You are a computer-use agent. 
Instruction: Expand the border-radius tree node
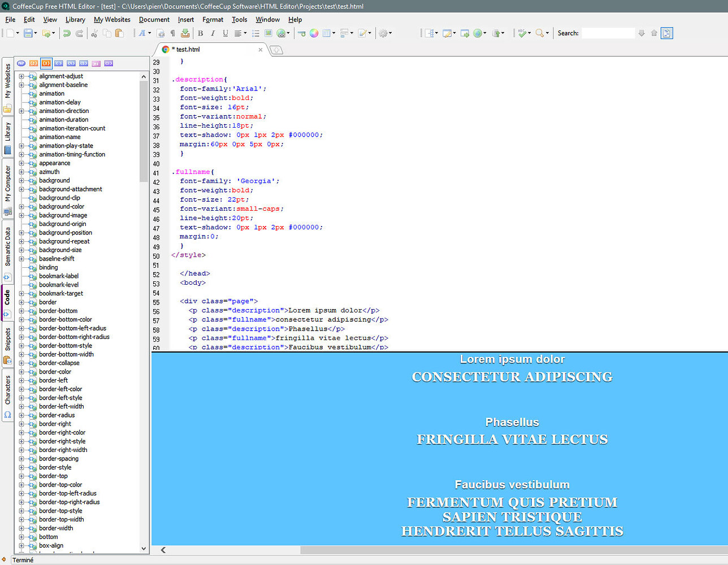coord(21,415)
